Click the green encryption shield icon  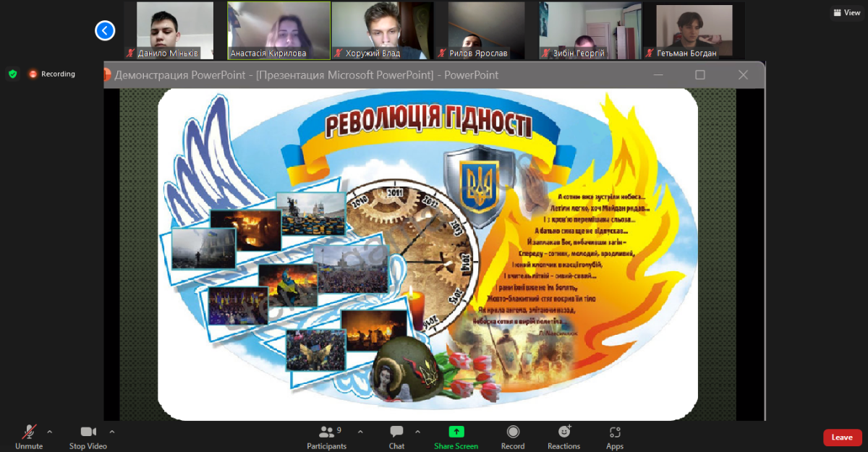12,74
